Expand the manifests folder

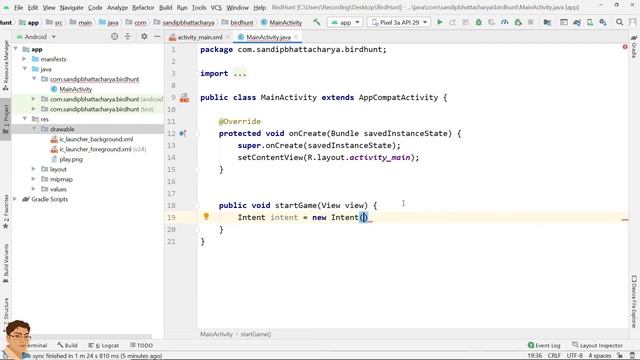(24, 59)
